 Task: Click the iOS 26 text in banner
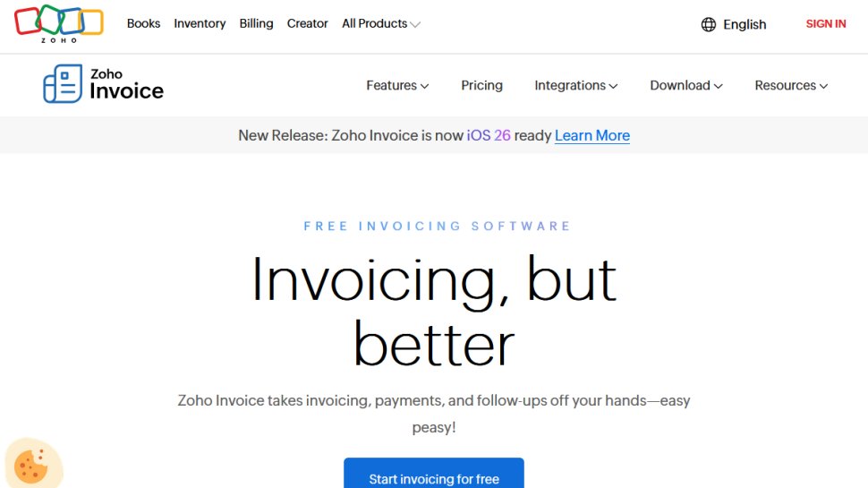click(489, 136)
